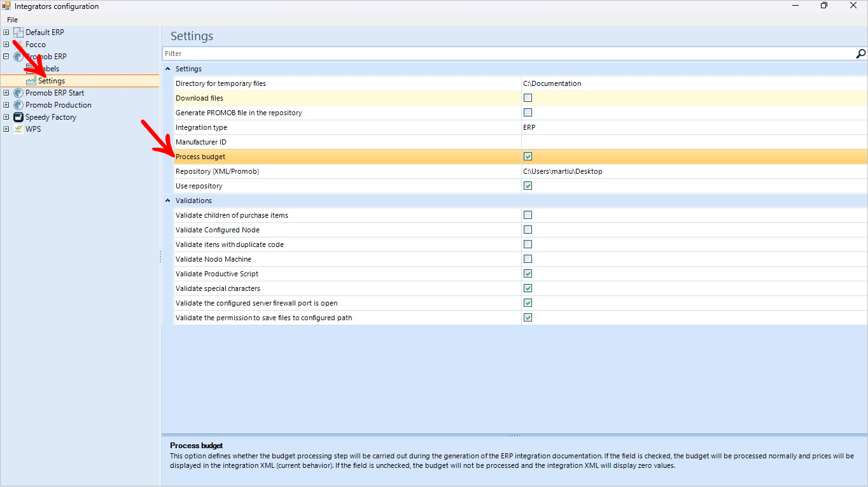Collapse the Promob ERP node
The image size is (868, 487).
tap(6, 57)
